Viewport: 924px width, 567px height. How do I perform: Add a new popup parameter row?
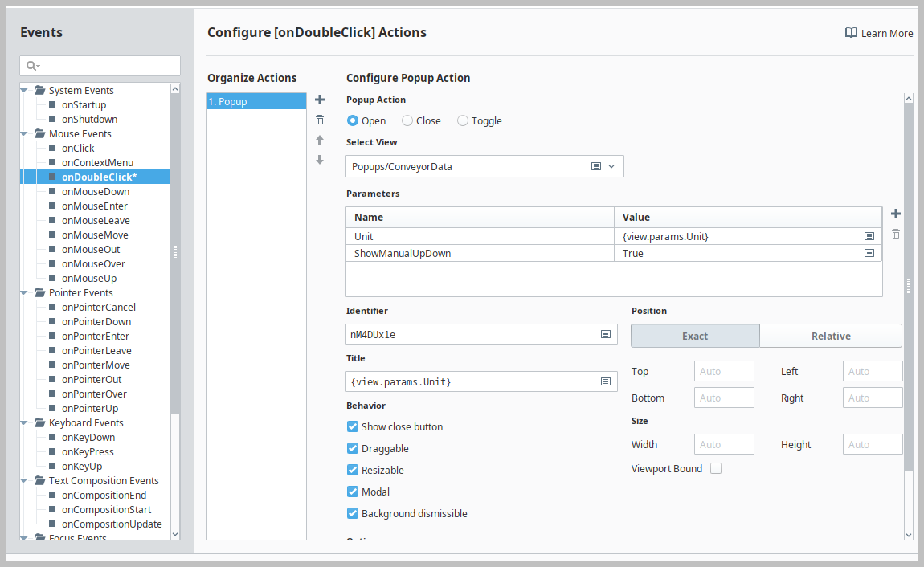(x=896, y=214)
